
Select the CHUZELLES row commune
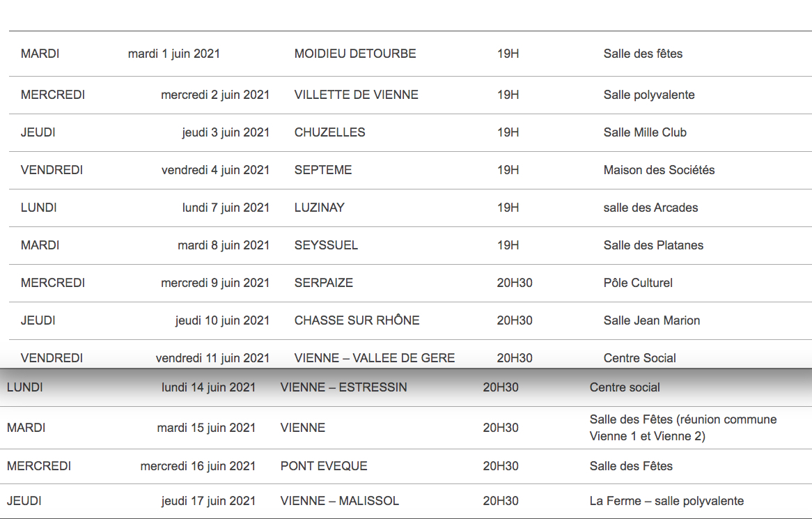pyautogui.click(x=329, y=132)
